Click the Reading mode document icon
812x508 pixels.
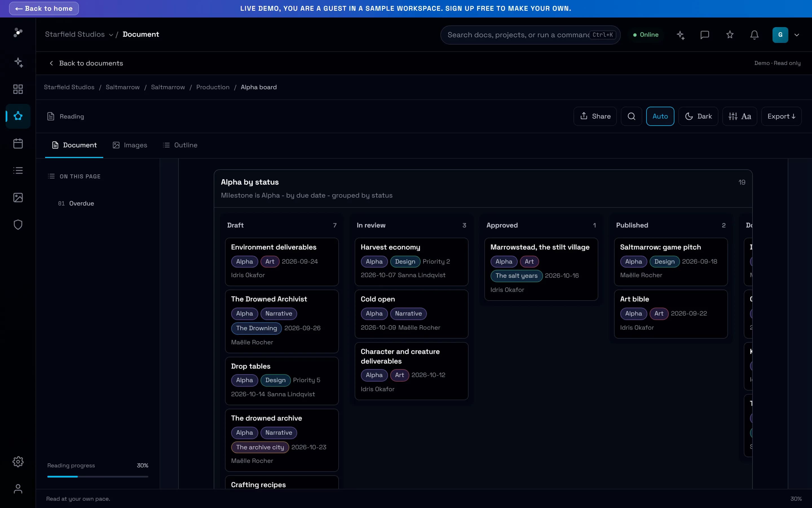coord(51,116)
